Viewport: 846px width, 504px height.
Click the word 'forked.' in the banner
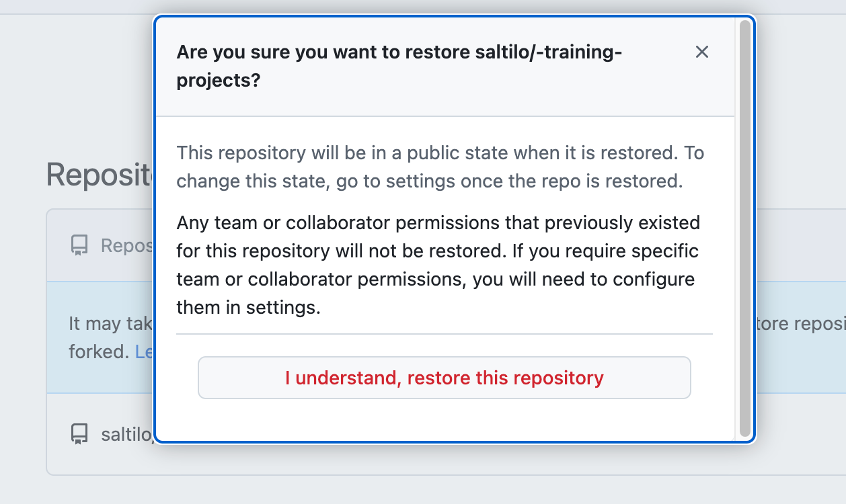pyautogui.click(x=99, y=351)
